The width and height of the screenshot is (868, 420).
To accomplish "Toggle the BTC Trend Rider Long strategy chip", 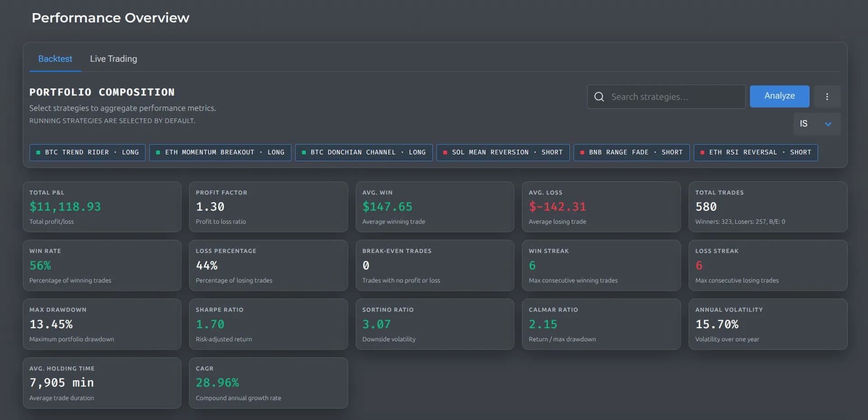I will click(87, 152).
